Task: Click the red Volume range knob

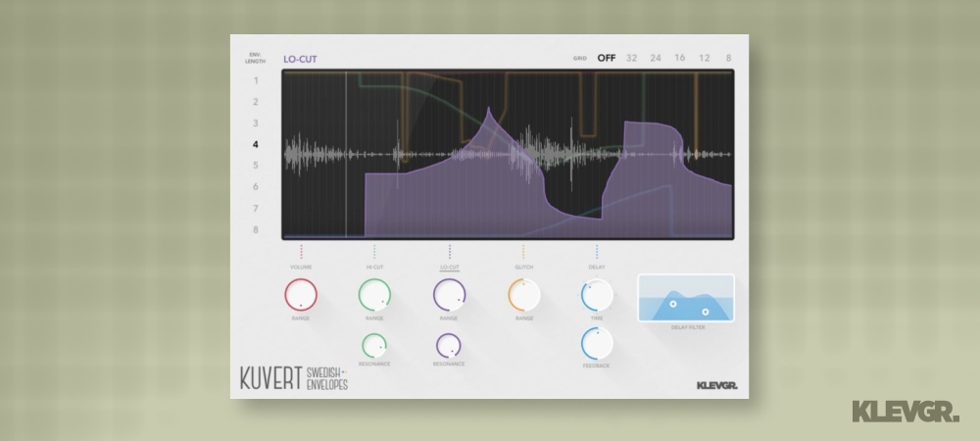Action: 301,294
